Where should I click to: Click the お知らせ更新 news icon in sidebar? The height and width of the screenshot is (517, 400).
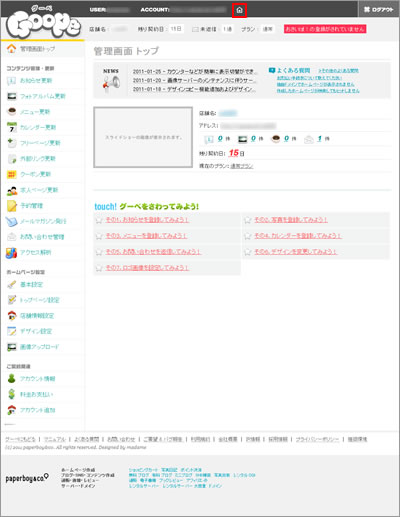coord(12,81)
